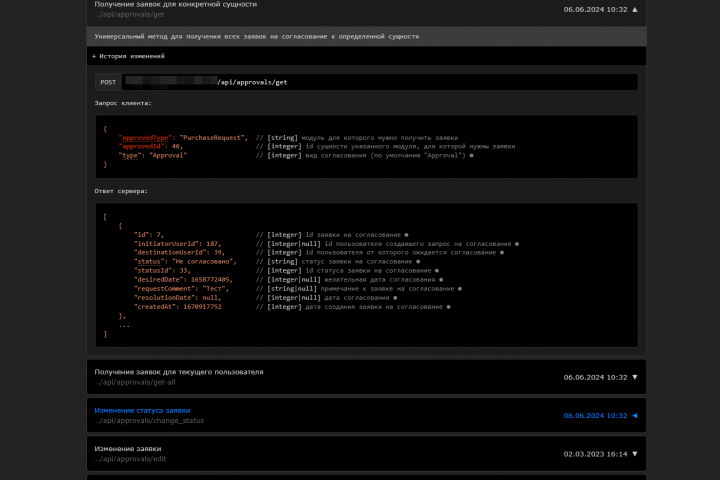Expand the approvals/edit section arrow
Viewport: 720px width, 480px height.
tap(635, 454)
